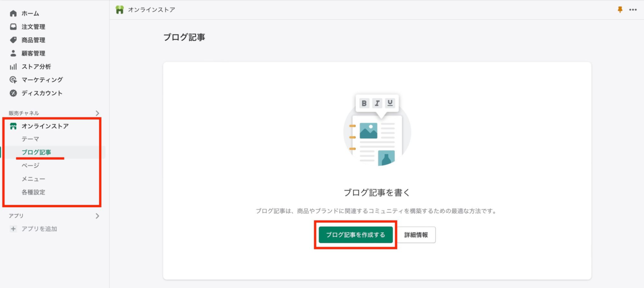Screen dimensions: 644x288
Task: Open the three-dot more options menu
Action: coord(633,10)
